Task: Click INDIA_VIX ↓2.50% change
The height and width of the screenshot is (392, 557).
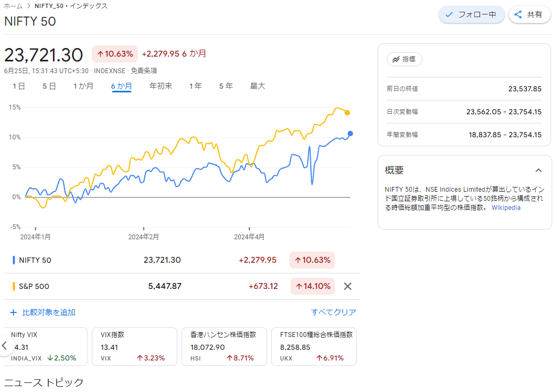Action: tap(62, 358)
